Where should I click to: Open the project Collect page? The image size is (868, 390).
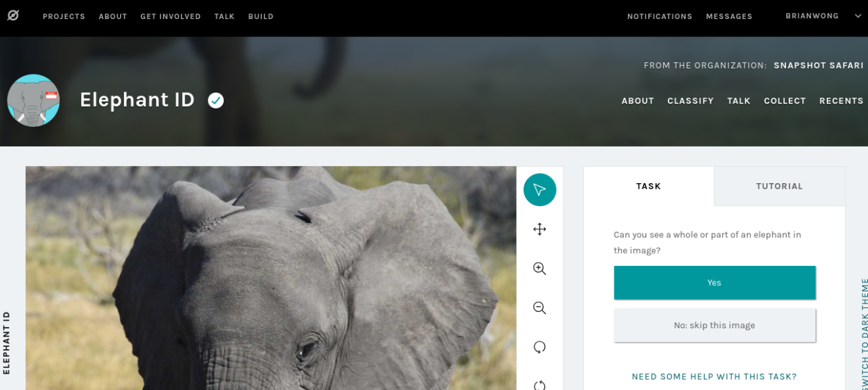click(x=785, y=101)
